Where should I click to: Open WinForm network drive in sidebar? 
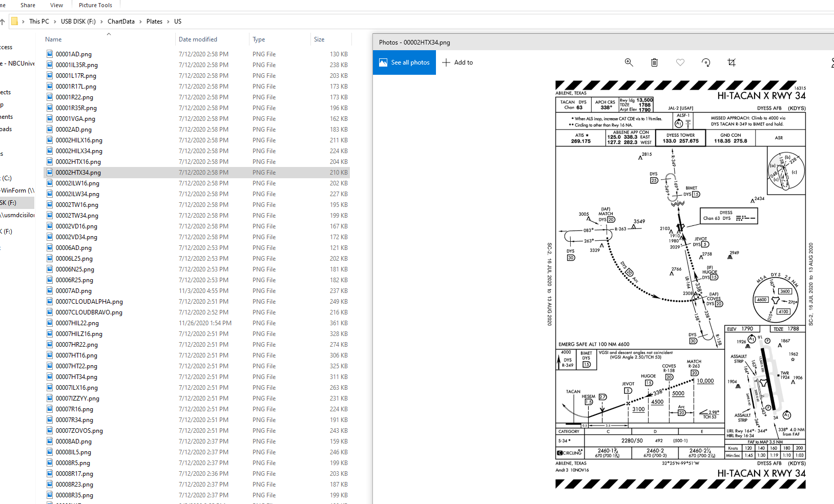click(17, 191)
